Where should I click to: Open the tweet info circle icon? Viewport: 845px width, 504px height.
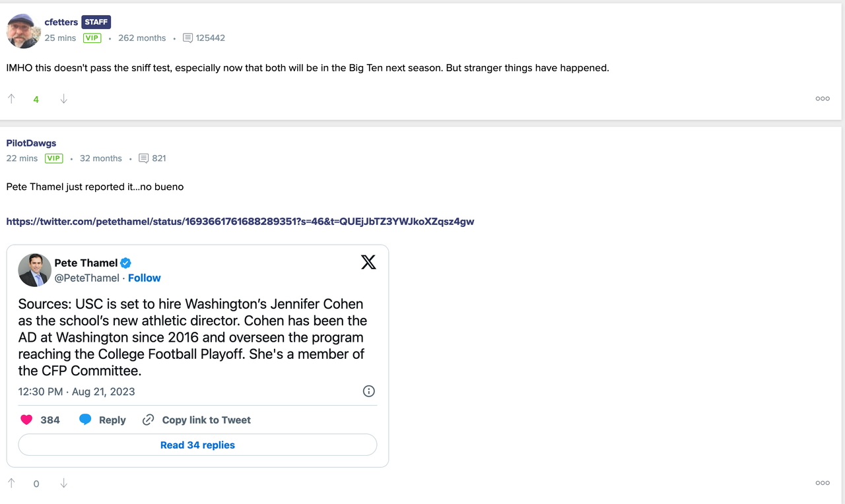point(368,391)
